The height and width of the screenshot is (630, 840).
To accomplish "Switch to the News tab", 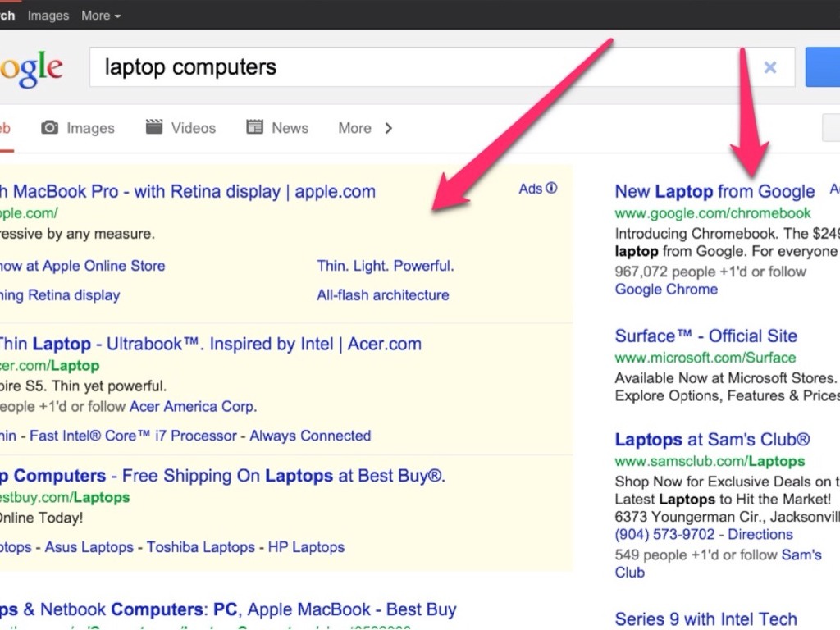I will pyautogui.click(x=290, y=128).
